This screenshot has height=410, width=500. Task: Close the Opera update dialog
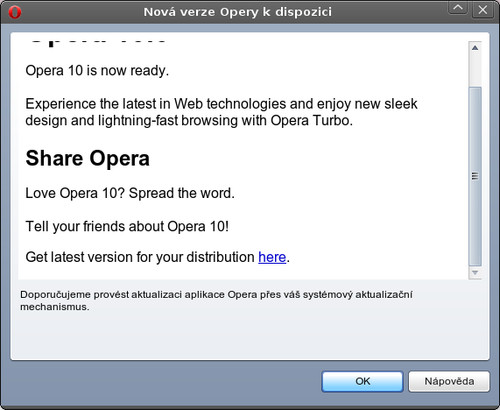point(483,9)
